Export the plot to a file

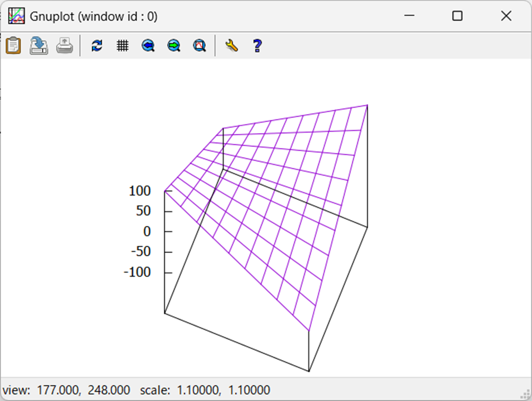(x=38, y=46)
